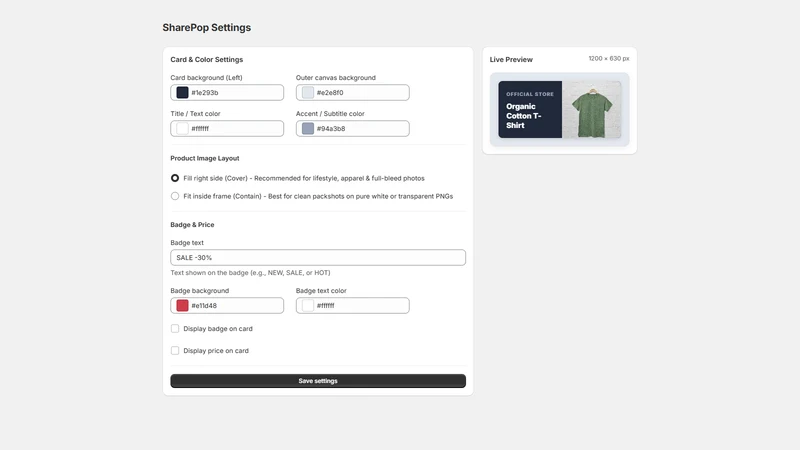
Task: Click the #e11d48 hex input field
Action: click(227, 306)
